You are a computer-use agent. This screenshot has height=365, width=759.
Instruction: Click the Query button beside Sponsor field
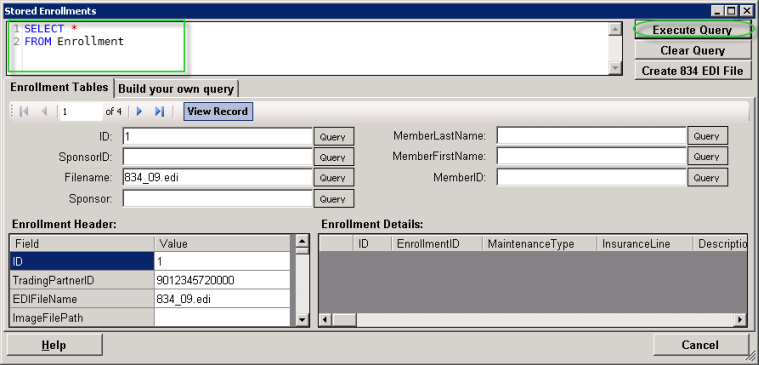pyautogui.click(x=334, y=198)
